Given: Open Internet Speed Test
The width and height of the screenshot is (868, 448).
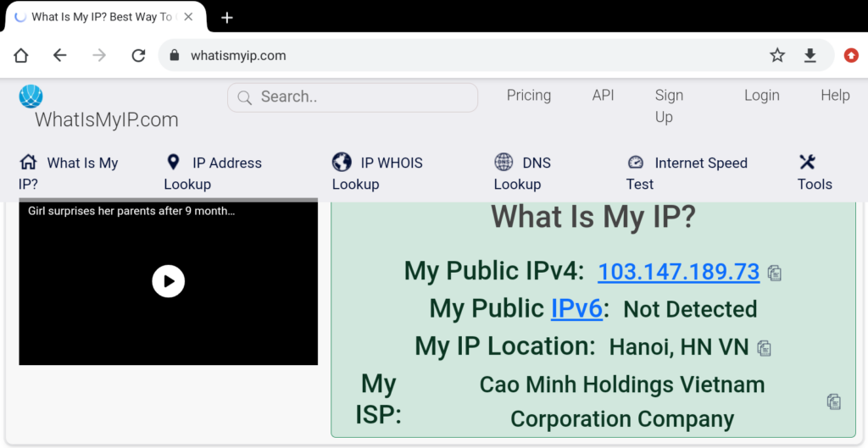Looking at the screenshot, I should coord(687,173).
